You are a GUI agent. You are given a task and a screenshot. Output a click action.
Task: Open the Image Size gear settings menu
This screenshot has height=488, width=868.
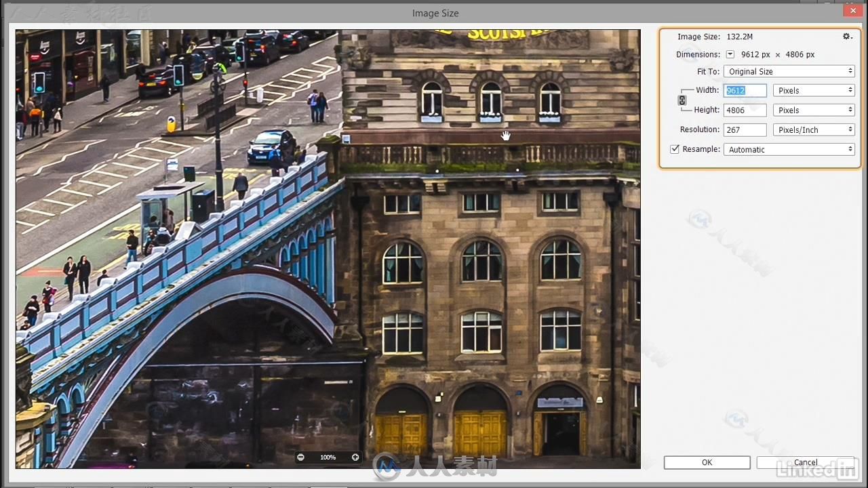click(x=847, y=37)
